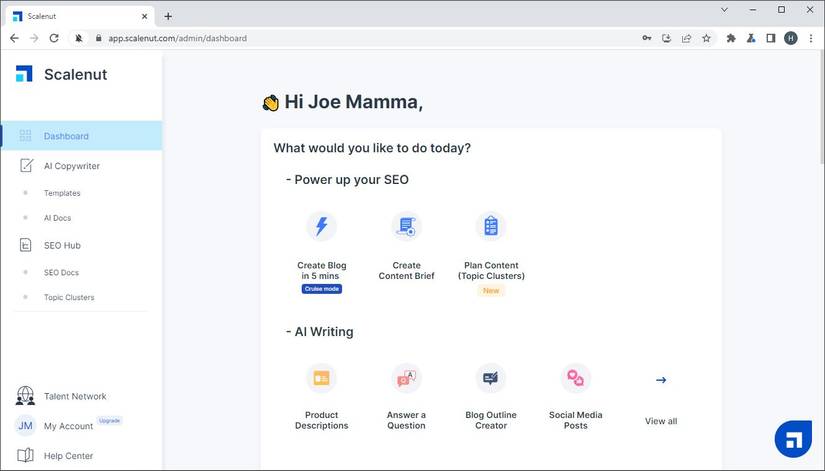Click the SEO Hub chart icon
The height and width of the screenshot is (471, 825).
pyautogui.click(x=25, y=245)
